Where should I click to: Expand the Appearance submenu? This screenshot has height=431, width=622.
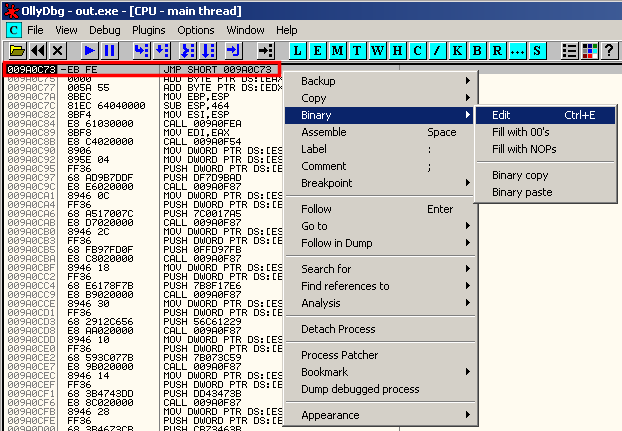tap(378, 415)
